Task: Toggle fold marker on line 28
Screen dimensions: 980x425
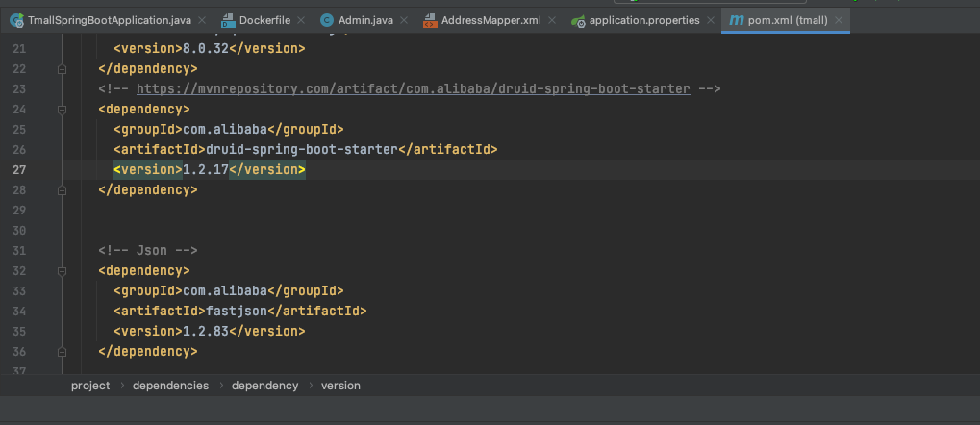Action: pos(62,189)
